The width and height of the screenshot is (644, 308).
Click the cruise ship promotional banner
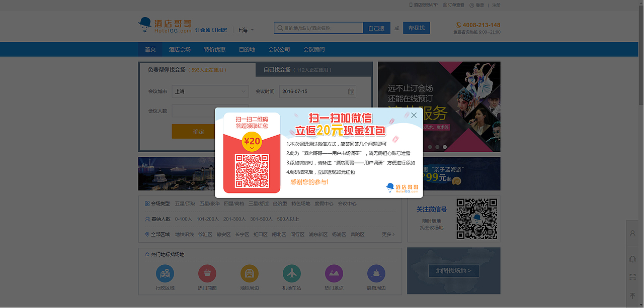tap(176, 174)
